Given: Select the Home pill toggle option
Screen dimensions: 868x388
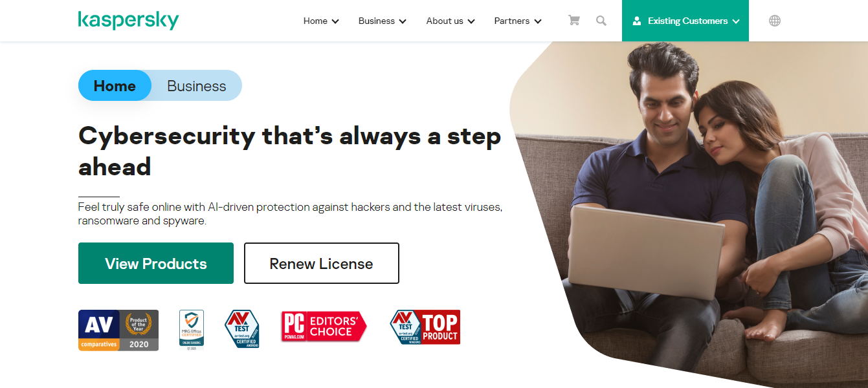Looking at the screenshot, I should (115, 85).
